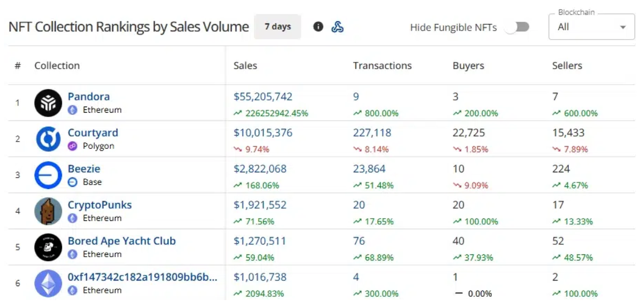Open the Beezie collection link
Viewport: 644px width, 304px height.
tap(84, 169)
